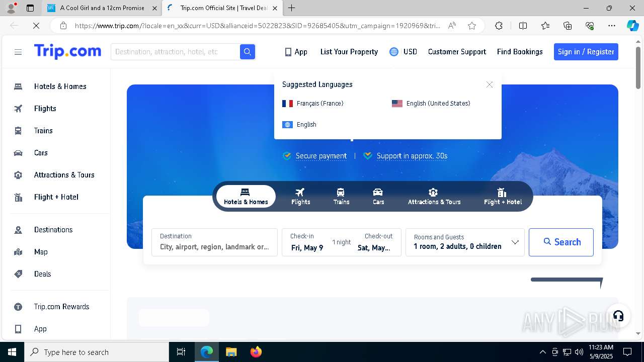Screen dimensions: 644x362
Task: Open browser Favorites list icon
Action: point(545,26)
